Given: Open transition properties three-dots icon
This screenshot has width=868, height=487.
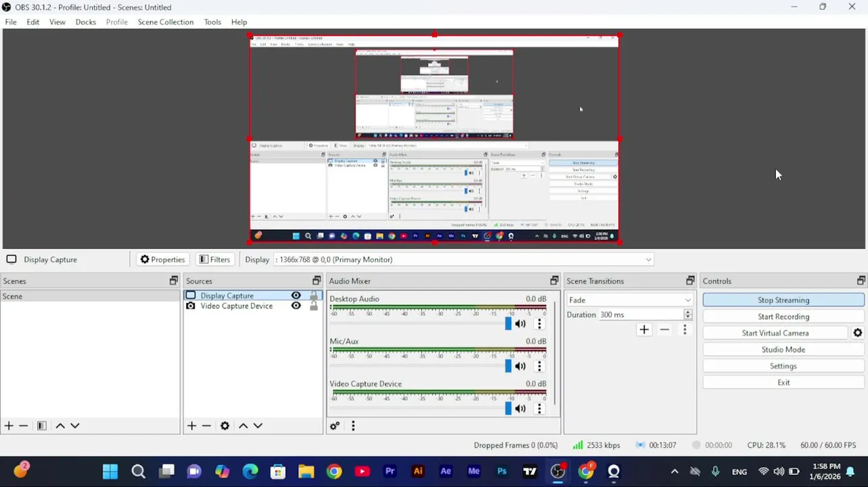Looking at the screenshot, I should click(685, 329).
